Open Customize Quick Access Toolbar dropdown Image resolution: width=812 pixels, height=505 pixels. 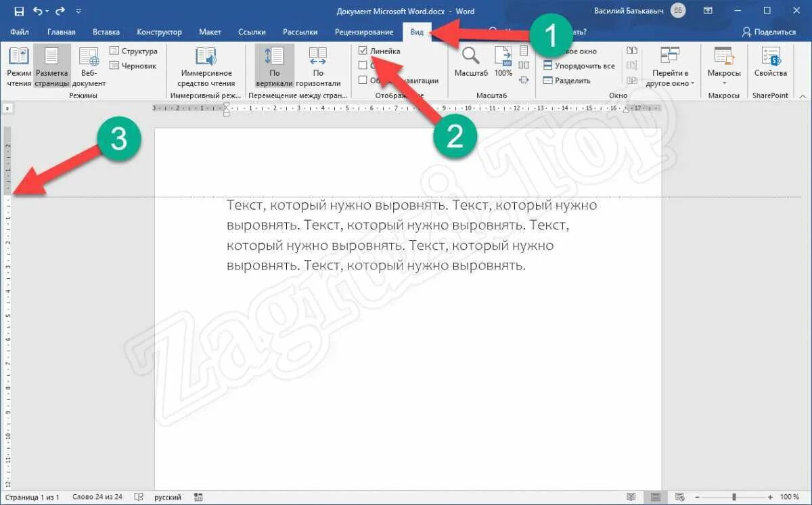click(78, 12)
